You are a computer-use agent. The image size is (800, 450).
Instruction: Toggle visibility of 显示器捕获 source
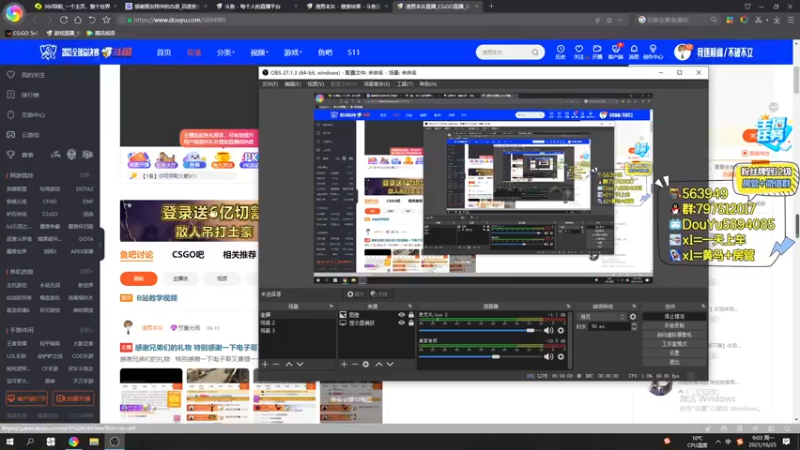coord(402,322)
